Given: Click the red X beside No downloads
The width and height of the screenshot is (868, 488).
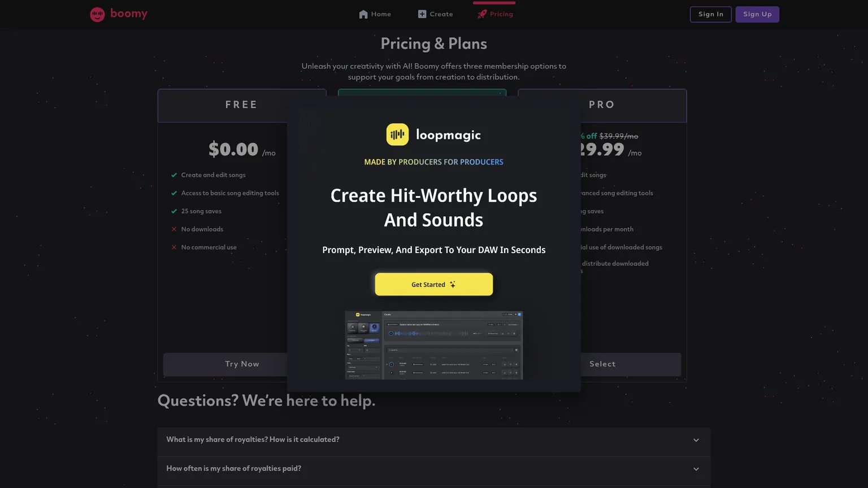Looking at the screenshot, I should (174, 229).
